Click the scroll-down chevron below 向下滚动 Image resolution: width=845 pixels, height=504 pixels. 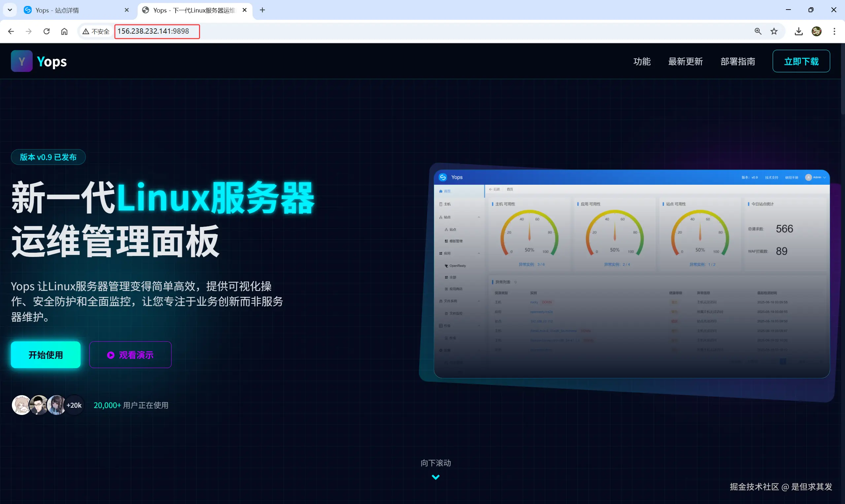[x=435, y=477]
